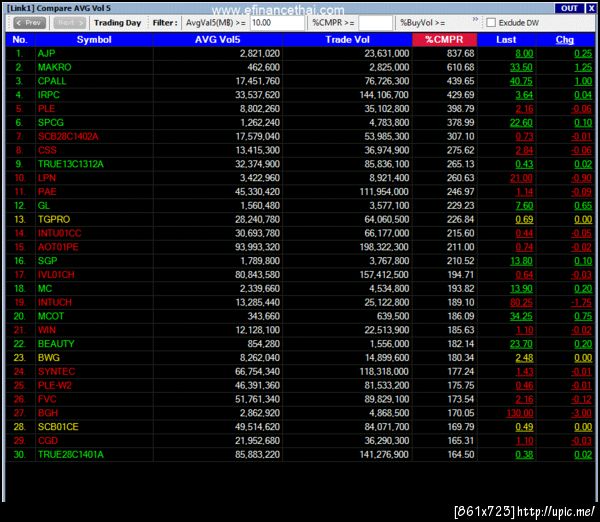Click AJP last price 8.00
Viewport: 600px width, 522px height.
point(524,54)
